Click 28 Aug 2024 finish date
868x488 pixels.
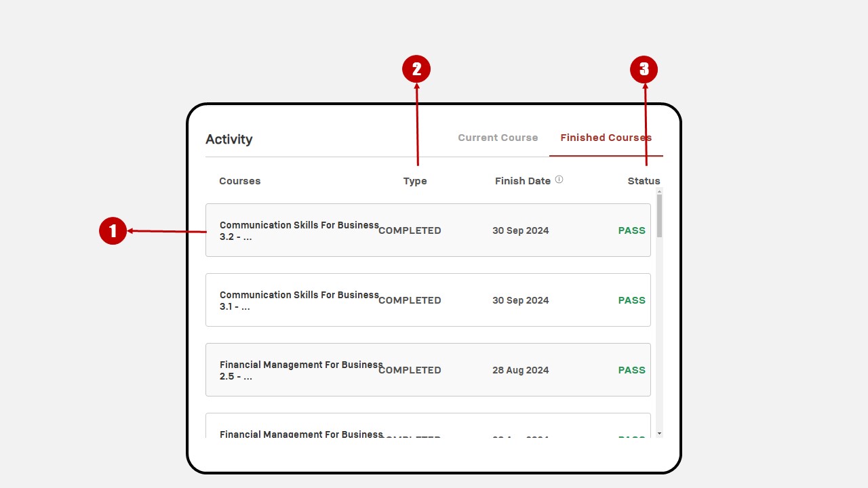click(x=521, y=370)
